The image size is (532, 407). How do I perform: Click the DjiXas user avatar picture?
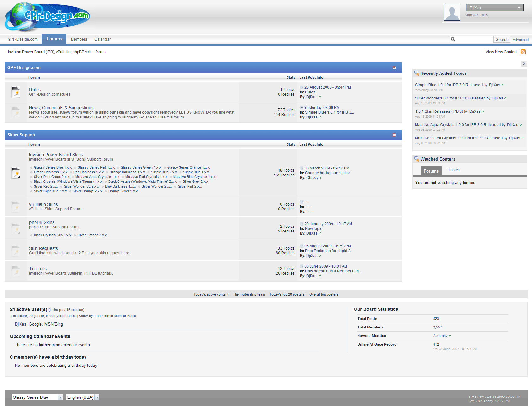(x=452, y=13)
